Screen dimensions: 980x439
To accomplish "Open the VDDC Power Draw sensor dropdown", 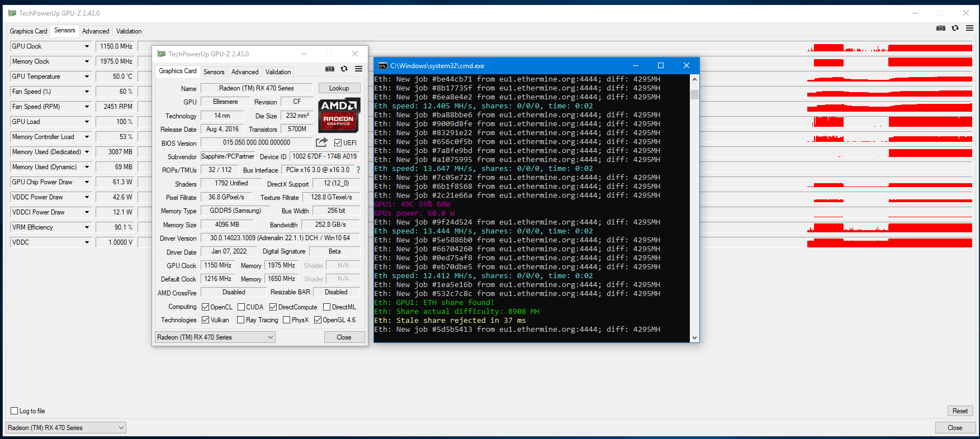I will (x=87, y=197).
